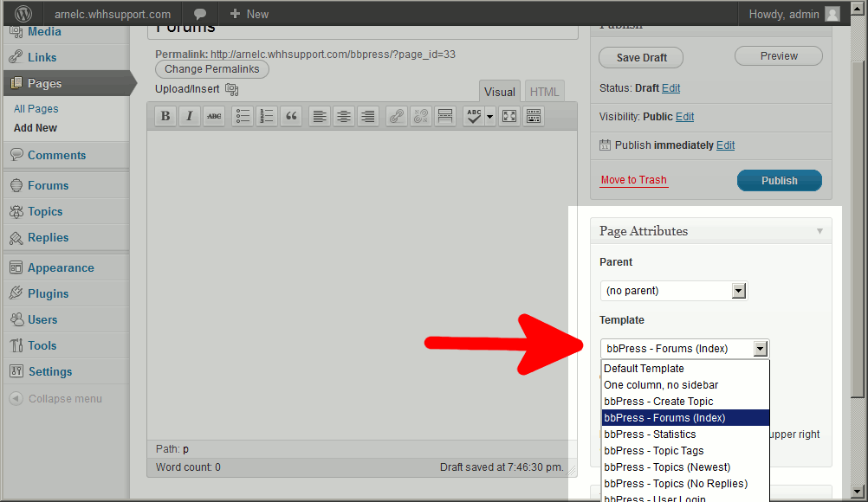Center align the text

click(344, 117)
